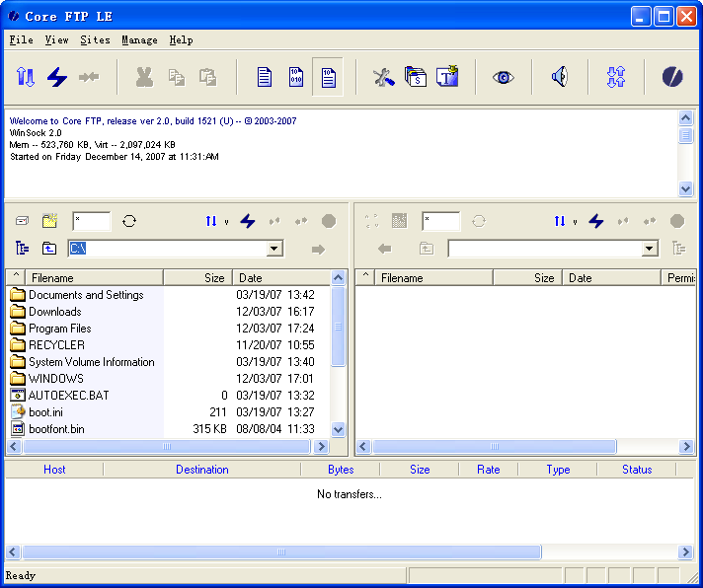
Task: Click the Quick Connect lightning bolt in main toolbar
Action: click(x=57, y=77)
